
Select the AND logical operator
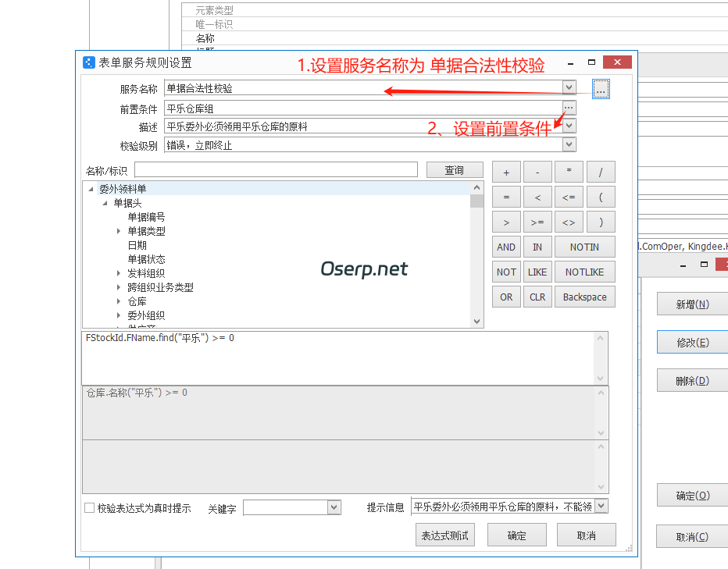[x=505, y=247]
